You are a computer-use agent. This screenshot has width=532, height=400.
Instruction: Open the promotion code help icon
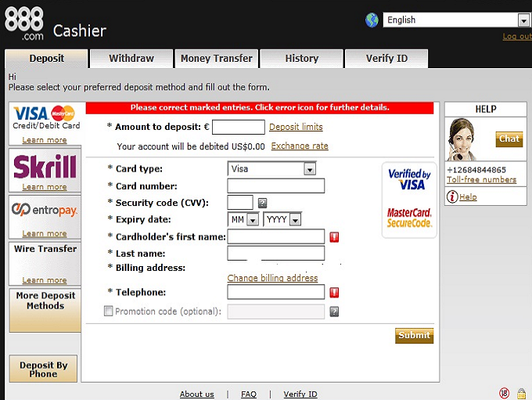[334, 312]
